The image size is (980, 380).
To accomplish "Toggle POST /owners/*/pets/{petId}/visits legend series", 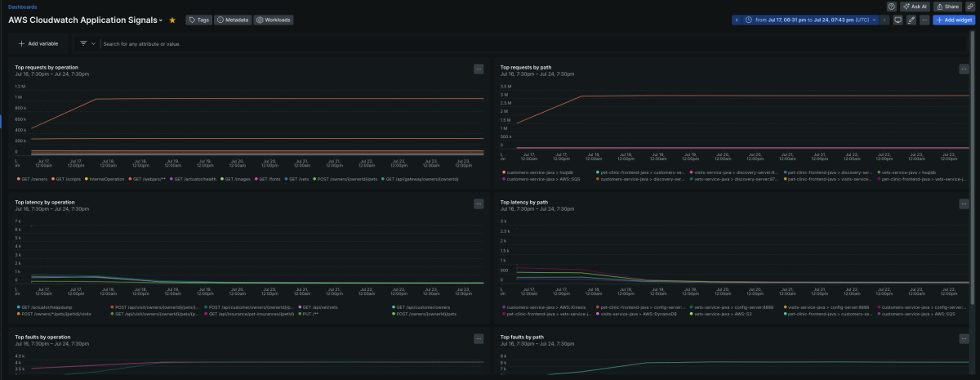I will pos(53,313).
